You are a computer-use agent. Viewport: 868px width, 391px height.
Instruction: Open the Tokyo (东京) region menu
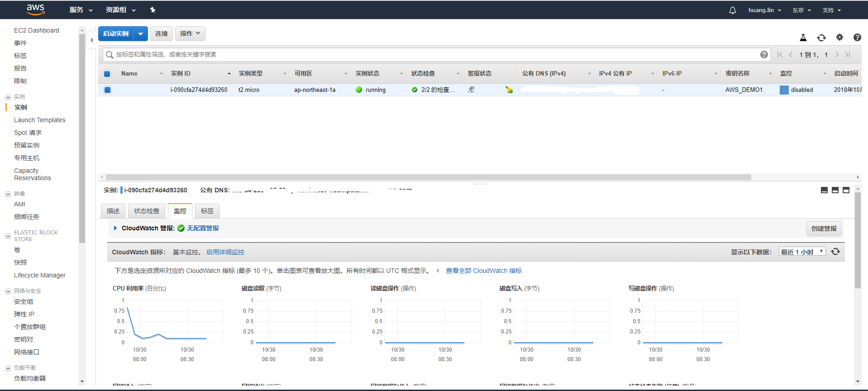(801, 10)
